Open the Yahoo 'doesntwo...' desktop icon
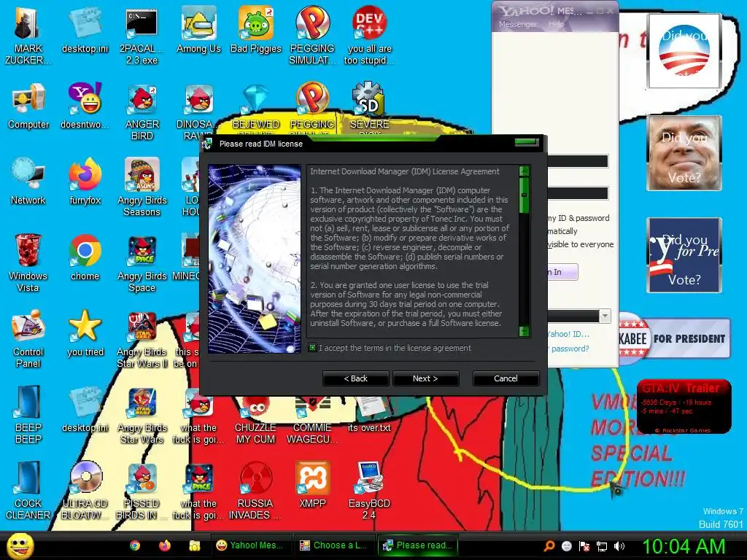 point(85,106)
